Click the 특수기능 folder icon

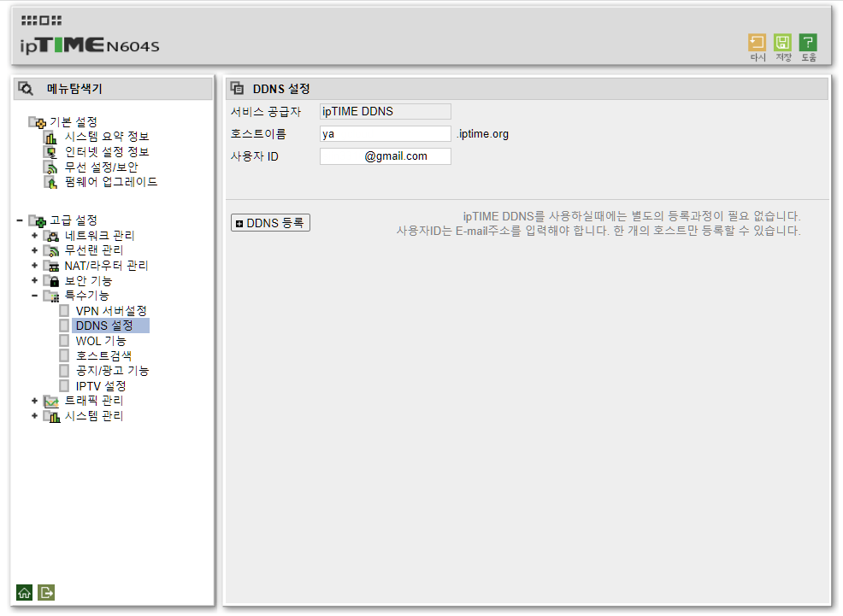(x=51, y=296)
